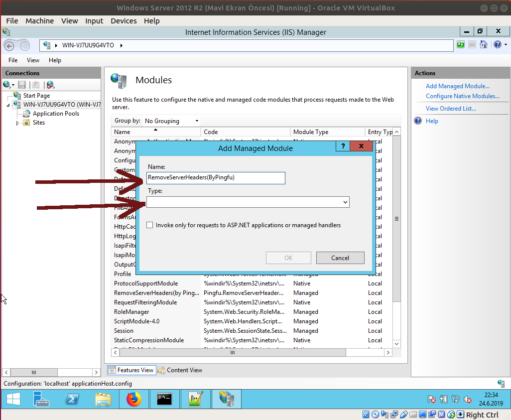
Task: Click the Name input field in the dialog
Action: (x=216, y=178)
